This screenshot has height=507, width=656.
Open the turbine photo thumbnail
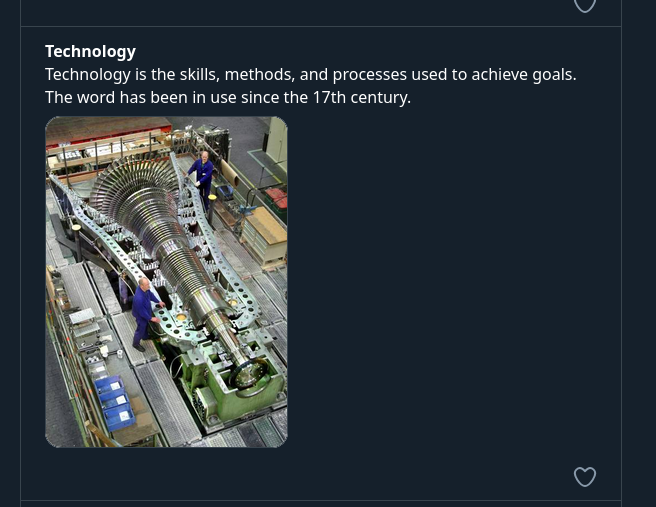pyautogui.click(x=166, y=282)
